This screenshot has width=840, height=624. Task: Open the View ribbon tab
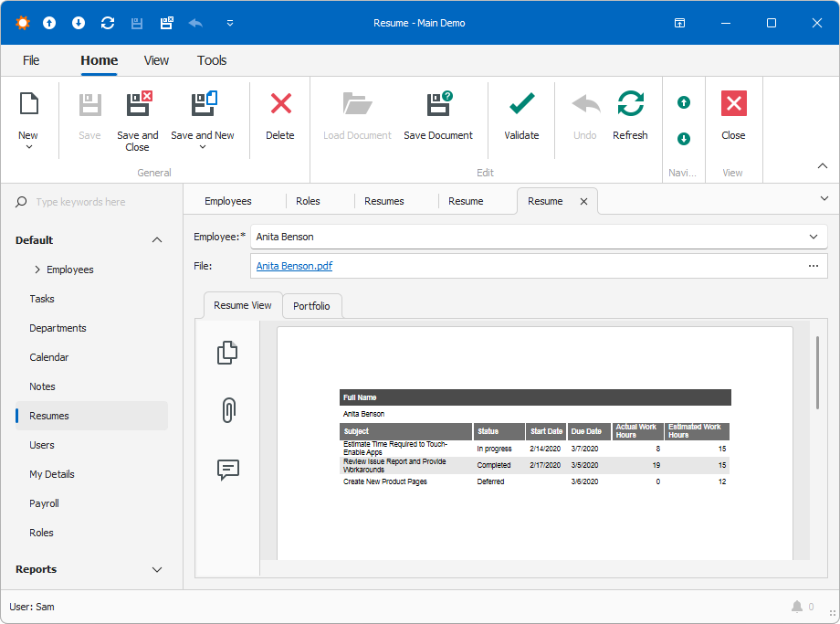pyautogui.click(x=156, y=60)
